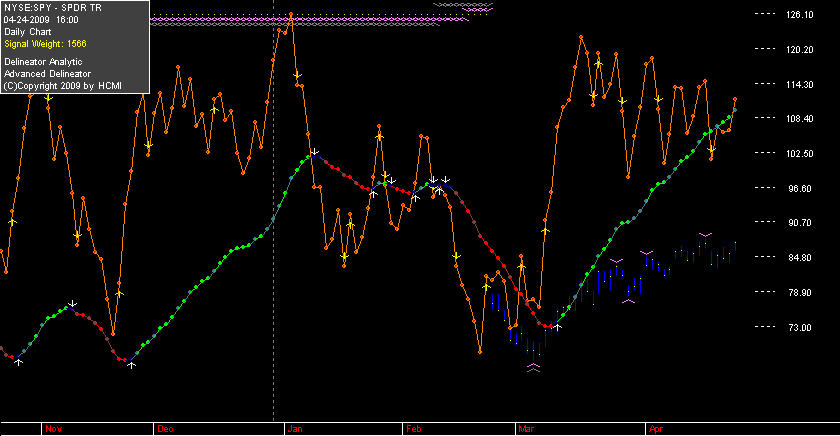
Task: Click the pink double chevron below March low
Action: click(x=534, y=367)
